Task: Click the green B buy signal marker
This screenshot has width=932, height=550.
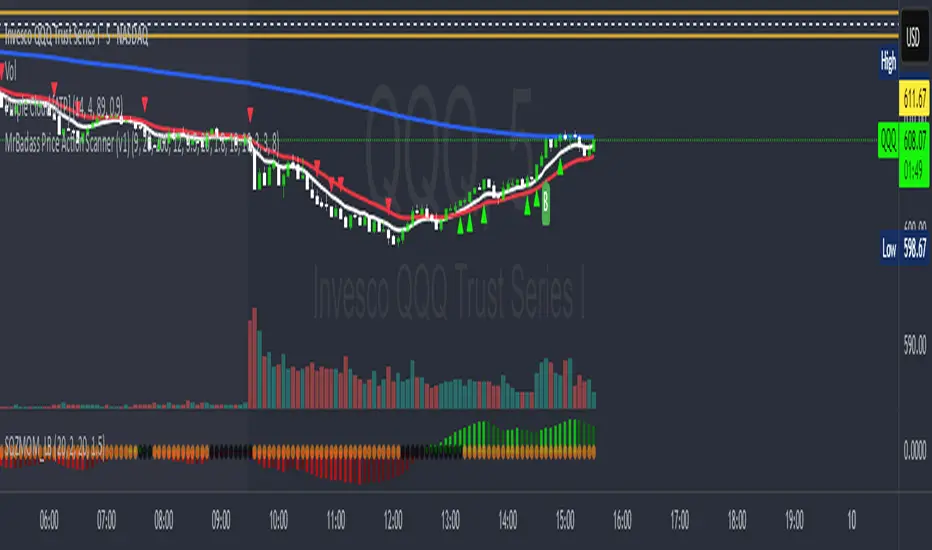Action: click(x=546, y=204)
